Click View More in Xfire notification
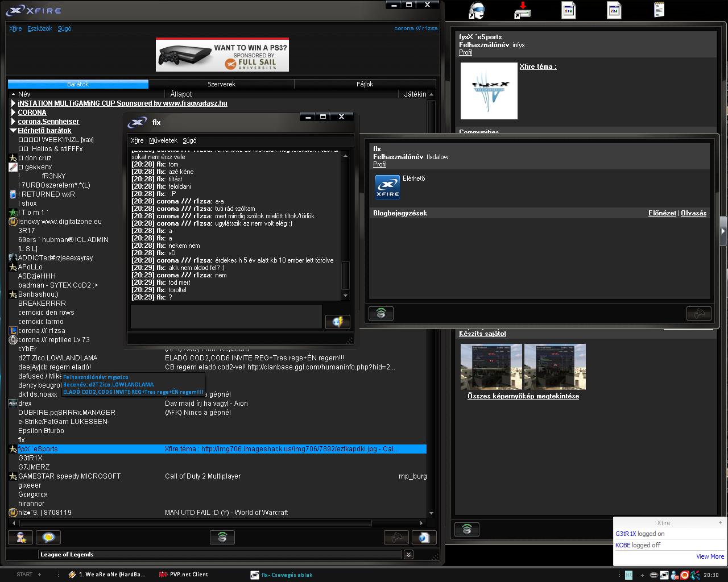The width and height of the screenshot is (728, 582). tap(710, 556)
